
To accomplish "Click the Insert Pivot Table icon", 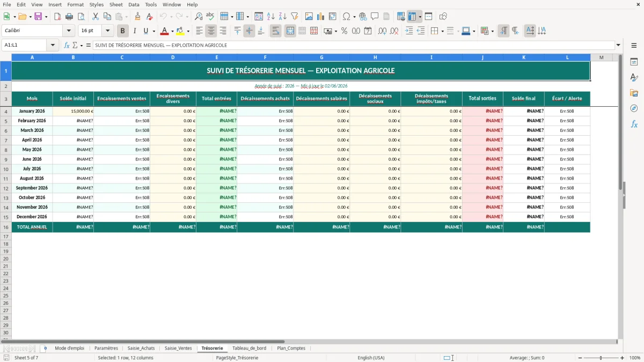I will pyautogui.click(x=333, y=17).
